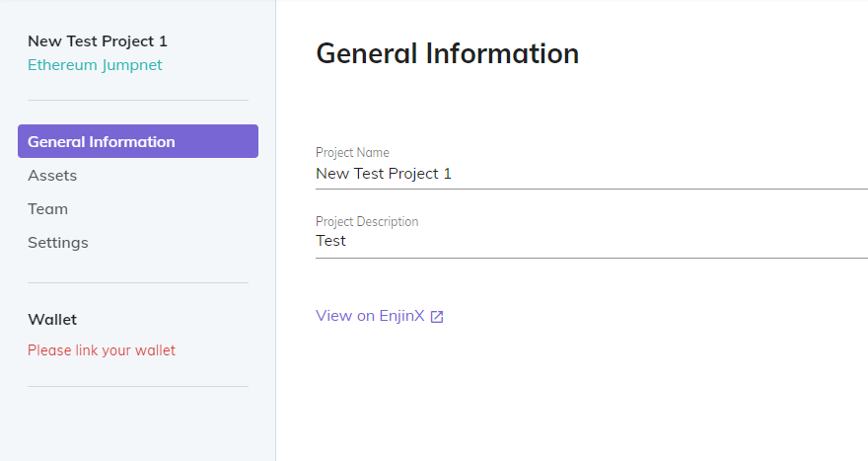Click the external-link icon beside View on EnjinX
The height and width of the screenshot is (461, 868).
(x=437, y=317)
